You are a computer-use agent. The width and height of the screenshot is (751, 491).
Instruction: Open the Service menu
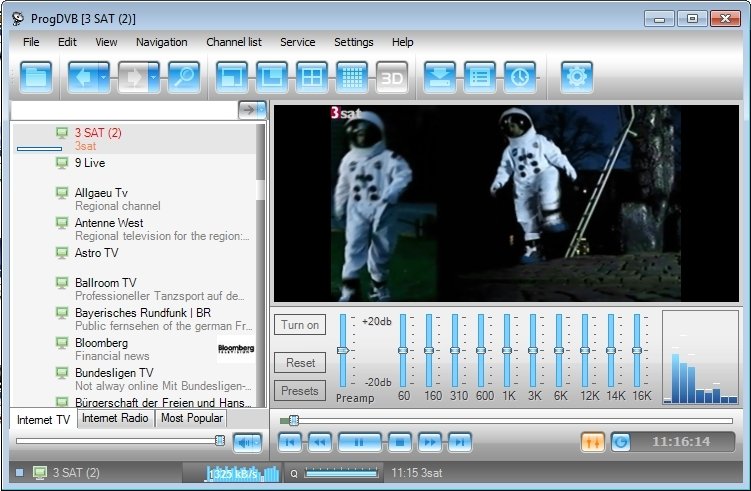[x=297, y=42]
